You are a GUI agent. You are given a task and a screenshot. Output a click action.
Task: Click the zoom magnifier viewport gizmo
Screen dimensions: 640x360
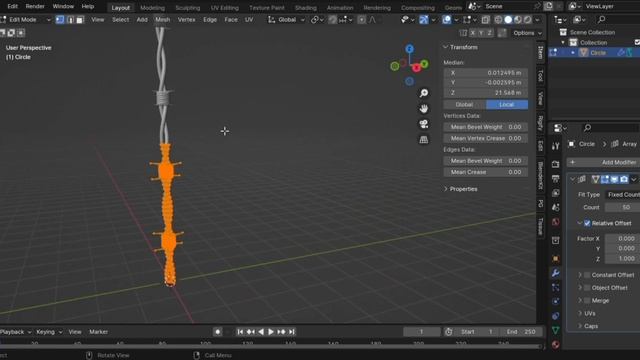click(x=424, y=93)
